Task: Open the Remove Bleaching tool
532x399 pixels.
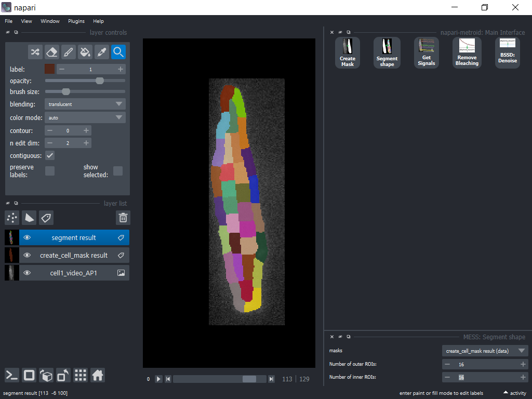Action: [x=467, y=52]
